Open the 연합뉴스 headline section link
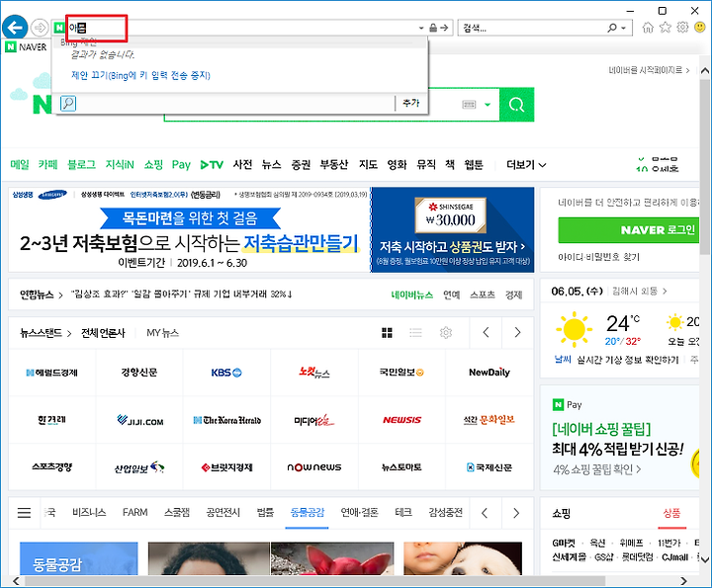 tap(41, 294)
